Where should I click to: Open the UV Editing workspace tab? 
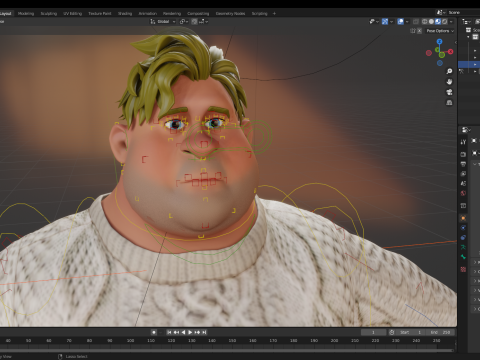click(73, 13)
